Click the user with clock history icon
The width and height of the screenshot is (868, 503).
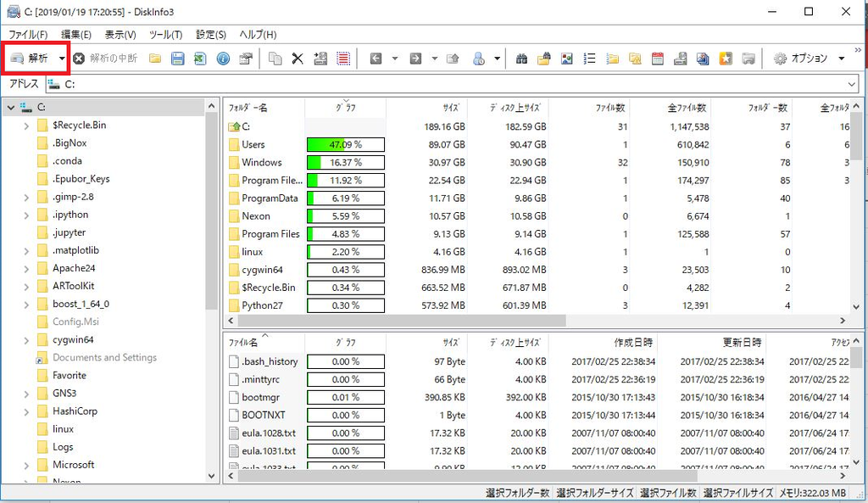point(480,59)
